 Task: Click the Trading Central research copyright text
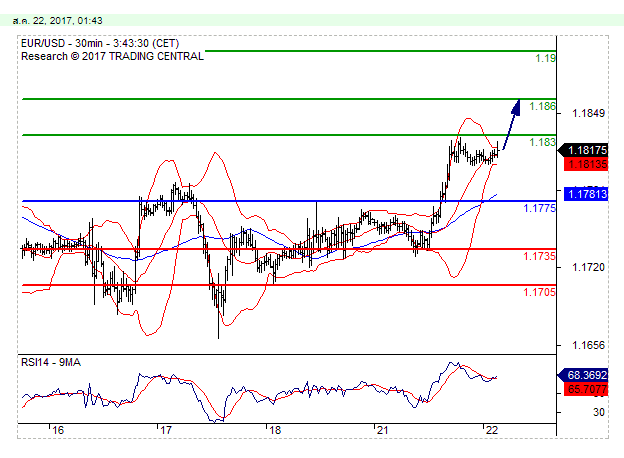click(x=112, y=56)
